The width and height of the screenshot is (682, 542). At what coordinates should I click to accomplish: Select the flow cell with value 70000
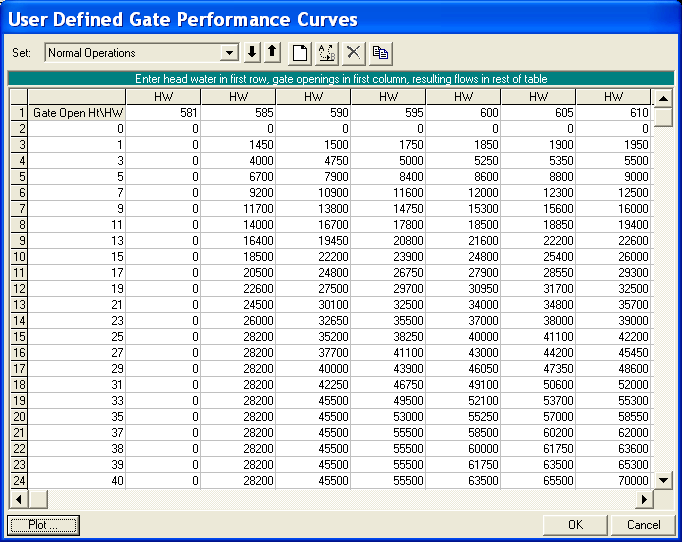point(613,481)
